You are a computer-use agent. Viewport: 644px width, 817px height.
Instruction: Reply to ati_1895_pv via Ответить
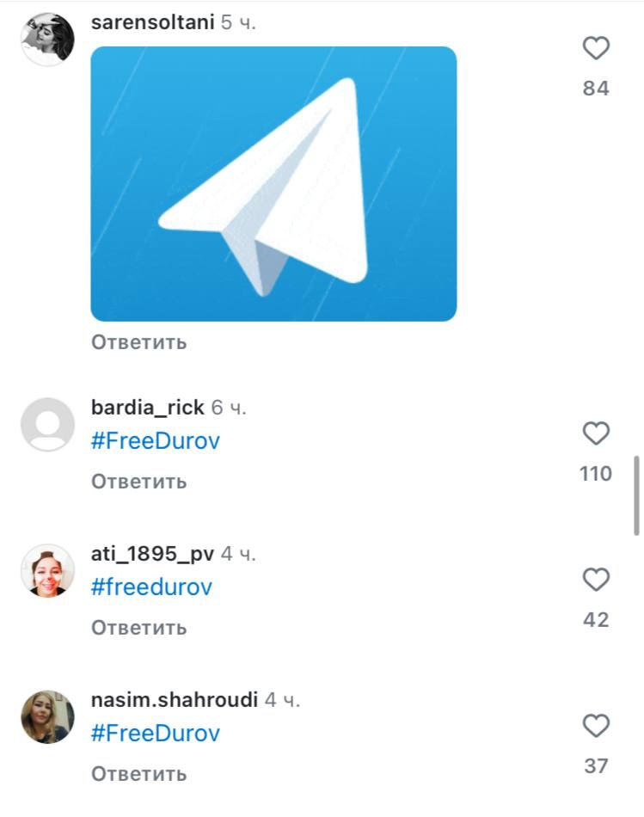point(138,628)
